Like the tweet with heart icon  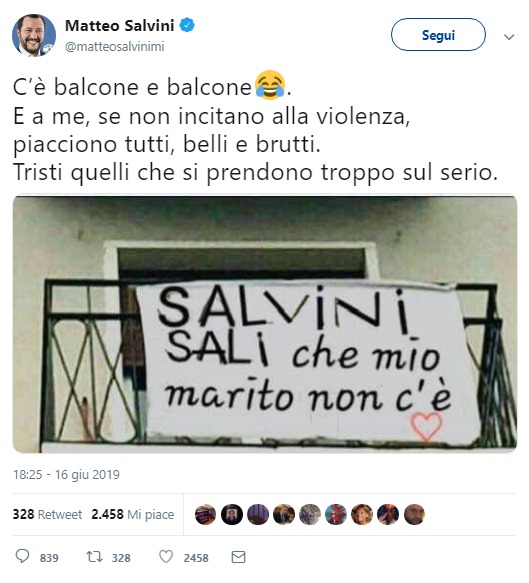pyautogui.click(x=166, y=557)
